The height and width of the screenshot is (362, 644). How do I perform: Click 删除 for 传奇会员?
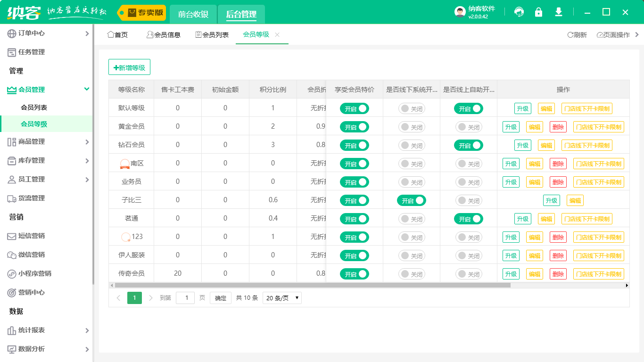point(558,273)
